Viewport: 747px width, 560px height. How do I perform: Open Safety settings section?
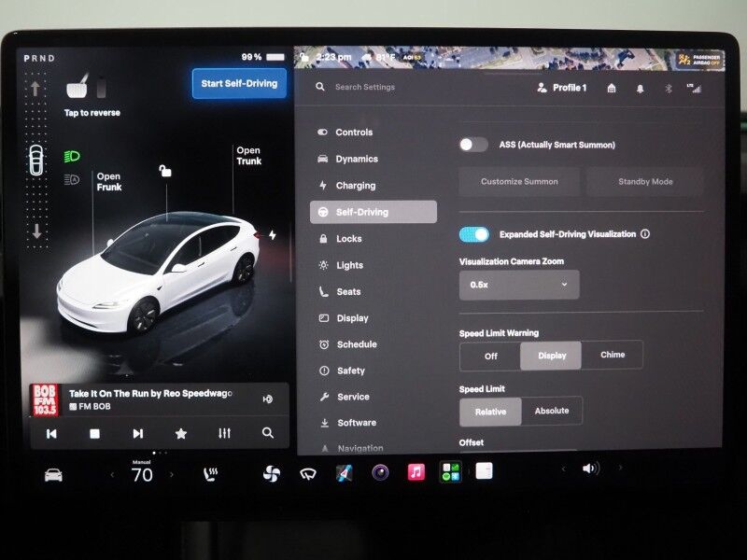(374, 371)
